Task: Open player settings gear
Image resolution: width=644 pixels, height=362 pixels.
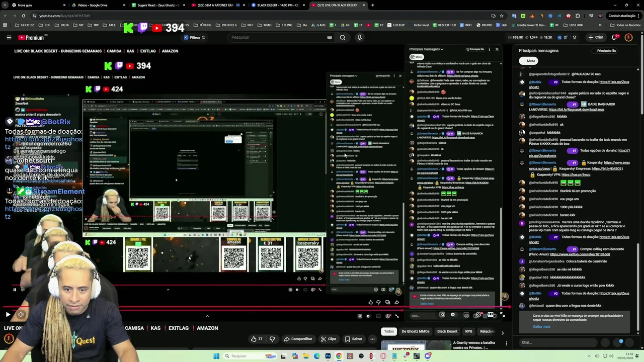Action: (478, 315)
